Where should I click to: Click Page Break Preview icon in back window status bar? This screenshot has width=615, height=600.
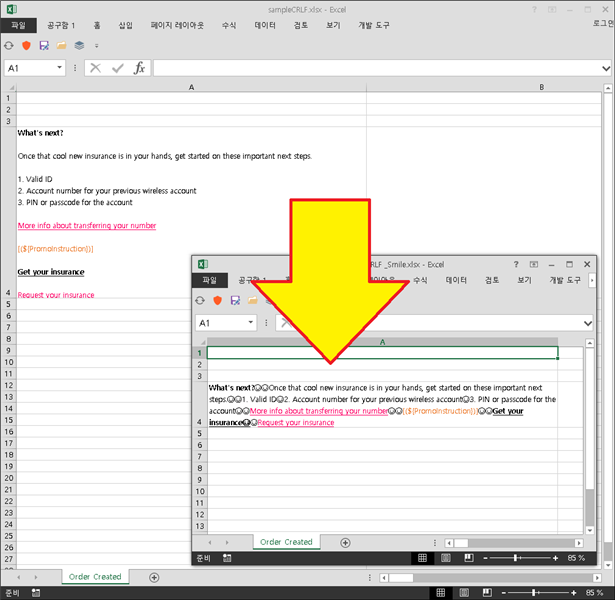point(487,593)
